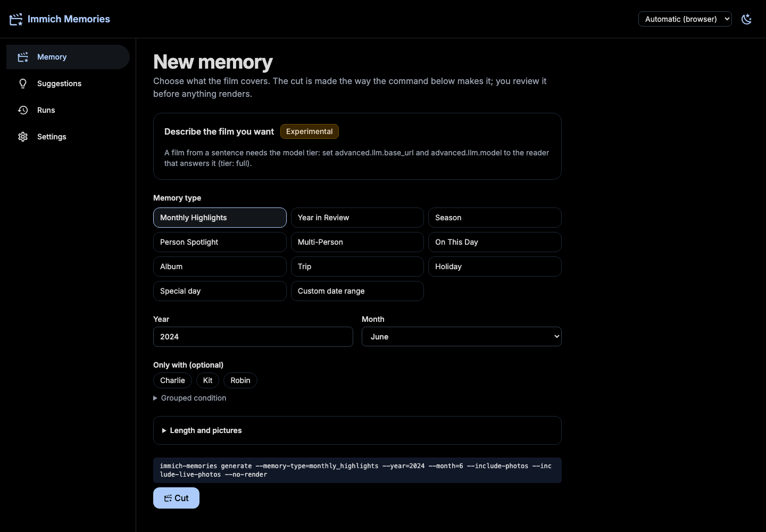Click the Settings gear icon
Viewport: 766px width, 532px height.
coord(23,137)
